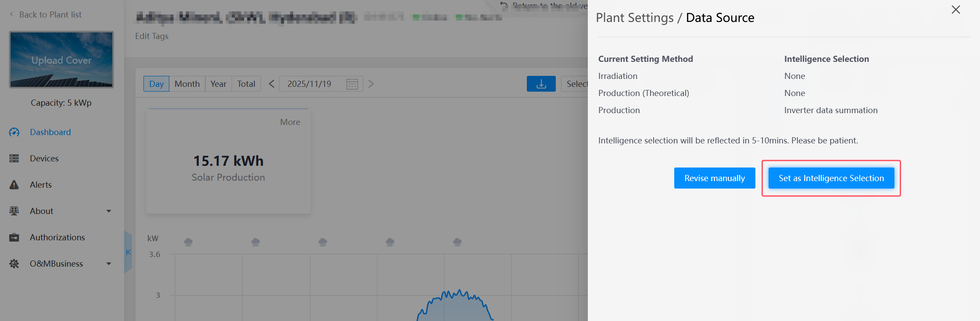Expand the About submenu arrow
The width and height of the screenshot is (980, 321).
(109, 211)
